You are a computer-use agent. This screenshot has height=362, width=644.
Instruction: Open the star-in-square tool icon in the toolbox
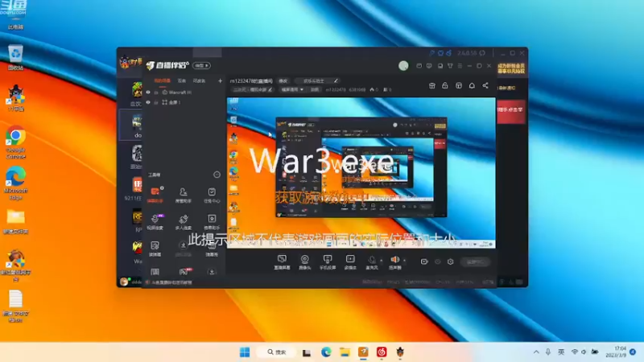[212, 222]
